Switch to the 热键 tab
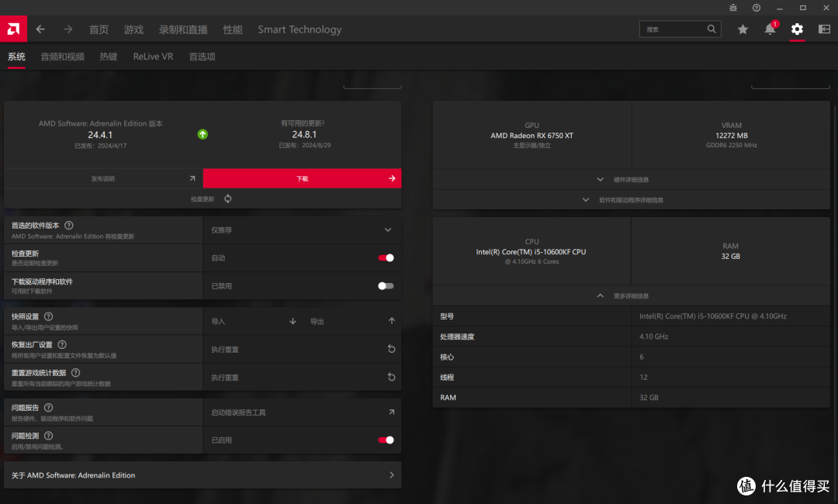Viewport: 838px width, 504px height. pos(109,57)
